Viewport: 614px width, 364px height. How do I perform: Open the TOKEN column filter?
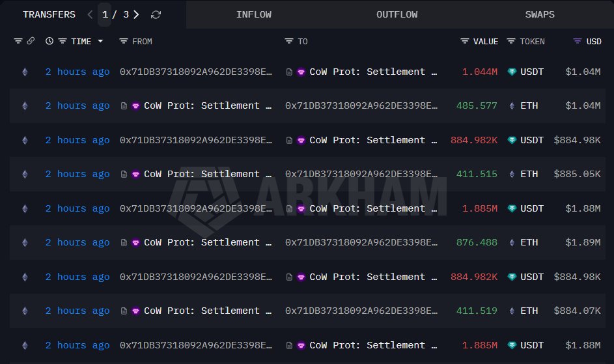[x=511, y=41]
